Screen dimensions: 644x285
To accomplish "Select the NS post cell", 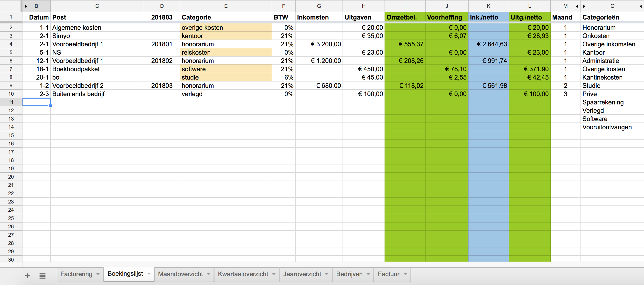I will click(97, 52).
